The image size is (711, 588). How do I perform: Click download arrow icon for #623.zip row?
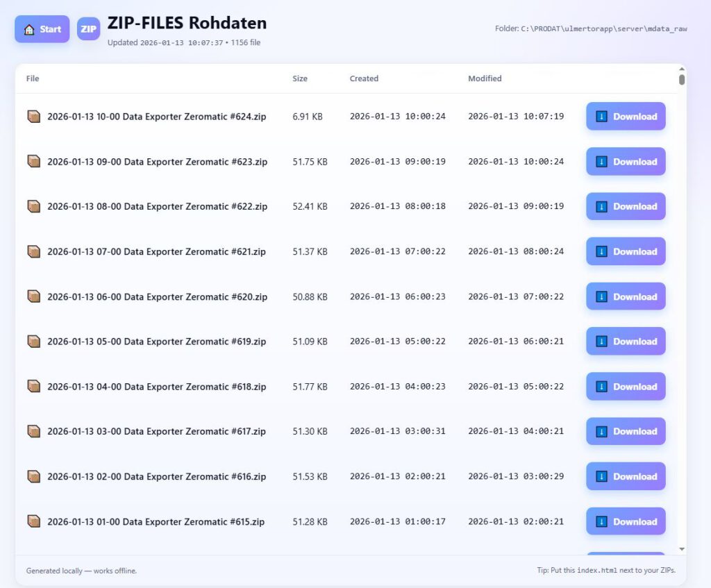tap(602, 162)
